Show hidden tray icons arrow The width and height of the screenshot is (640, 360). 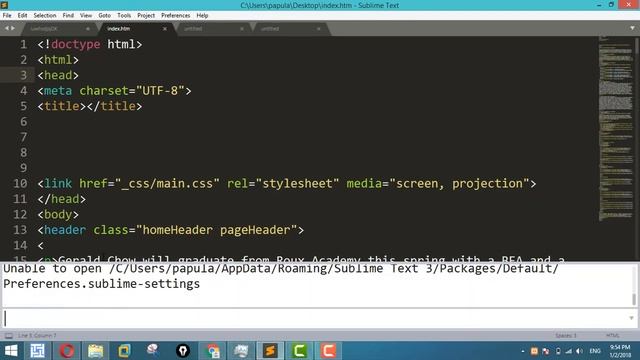pyautogui.click(x=523, y=351)
